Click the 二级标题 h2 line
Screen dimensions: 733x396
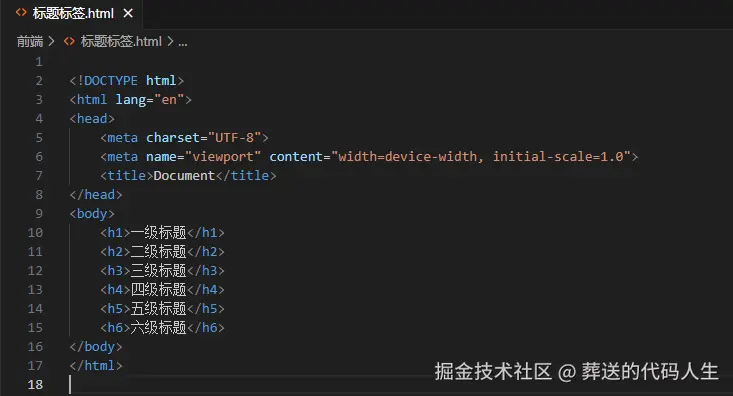(162, 252)
